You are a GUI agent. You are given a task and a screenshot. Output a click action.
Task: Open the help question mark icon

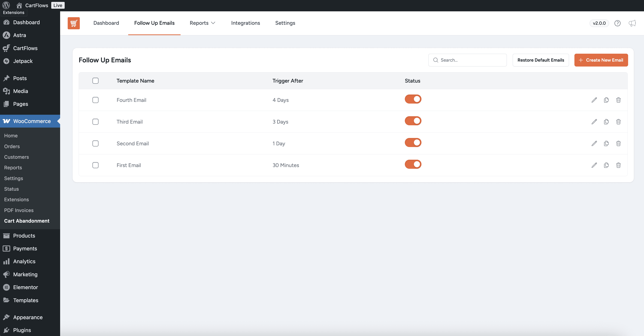pos(617,23)
